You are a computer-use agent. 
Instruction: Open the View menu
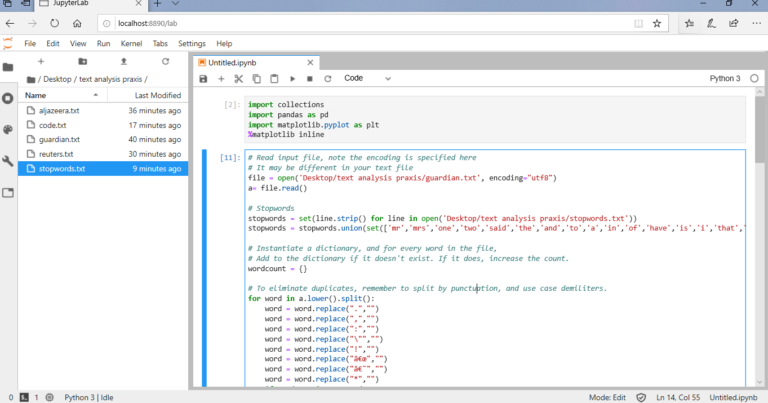78,44
